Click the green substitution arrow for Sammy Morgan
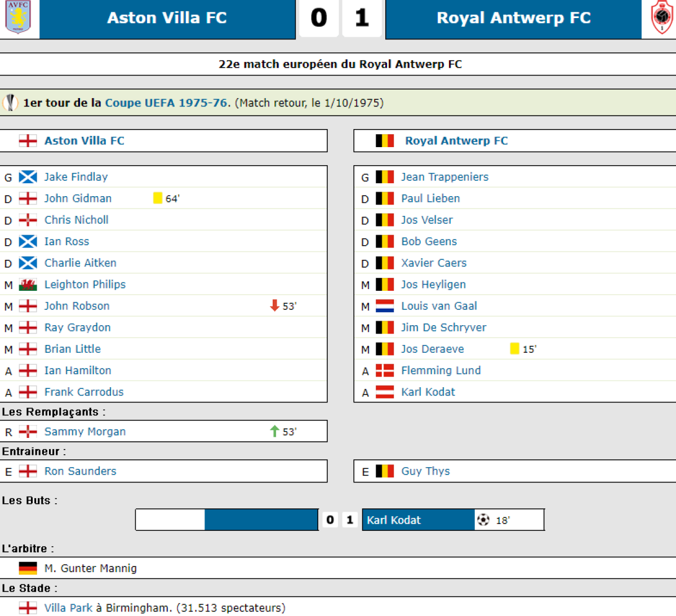This screenshot has width=676, height=616. click(x=274, y=431)
